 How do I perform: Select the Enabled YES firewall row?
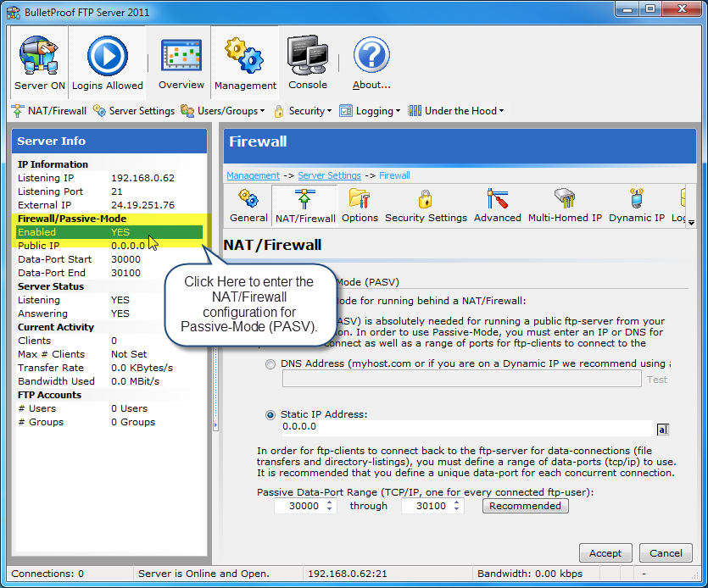tap(109, 232)
